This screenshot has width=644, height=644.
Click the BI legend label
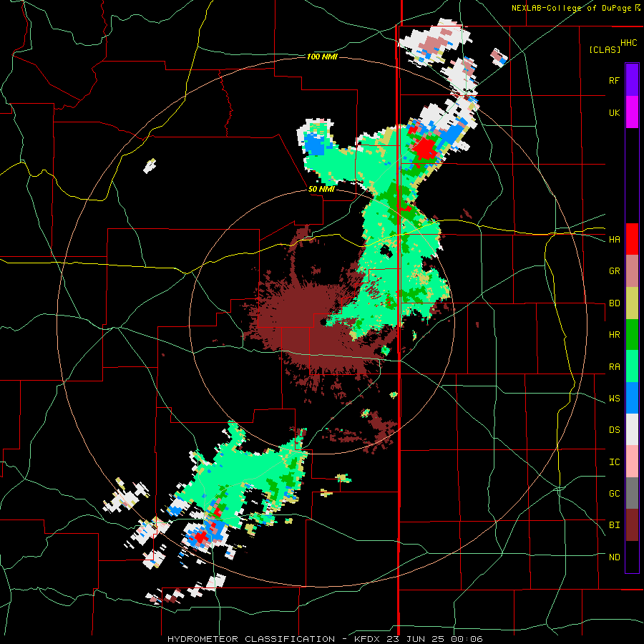click(614, 525)
